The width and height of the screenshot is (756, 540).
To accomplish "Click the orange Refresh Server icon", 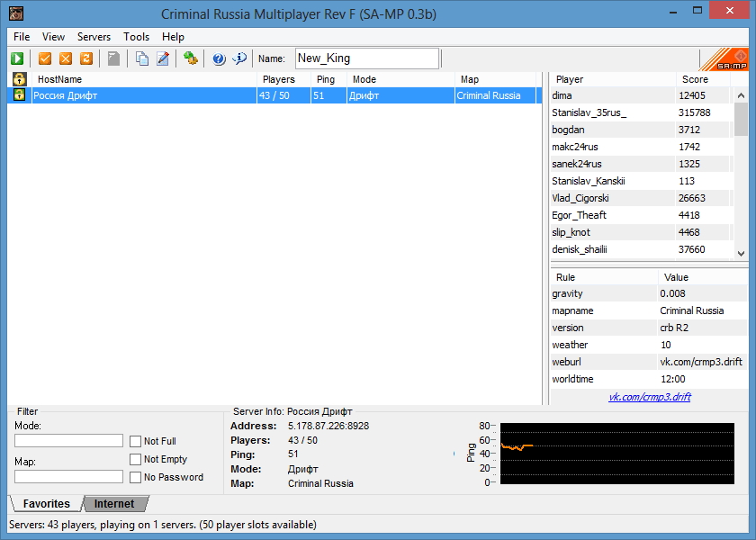I will pyautogui.click(x=86, y=58).
